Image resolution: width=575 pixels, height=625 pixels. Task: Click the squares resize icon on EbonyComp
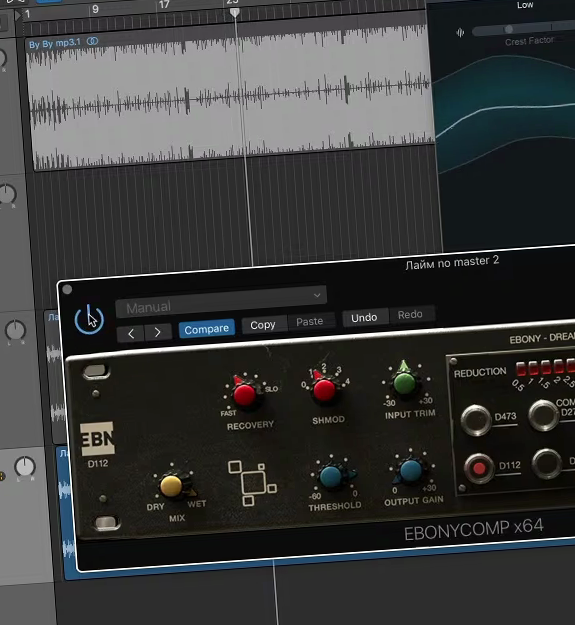click(252, 483)
